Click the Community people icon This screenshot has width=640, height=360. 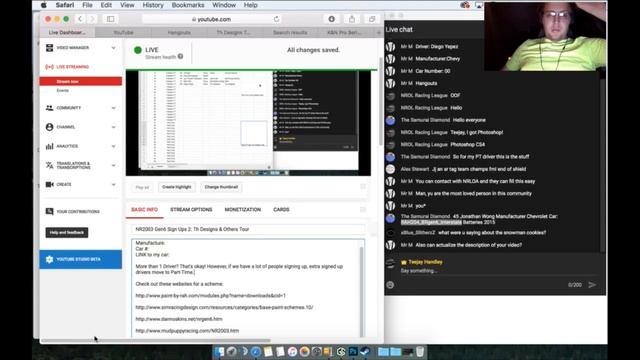point(49,108)
